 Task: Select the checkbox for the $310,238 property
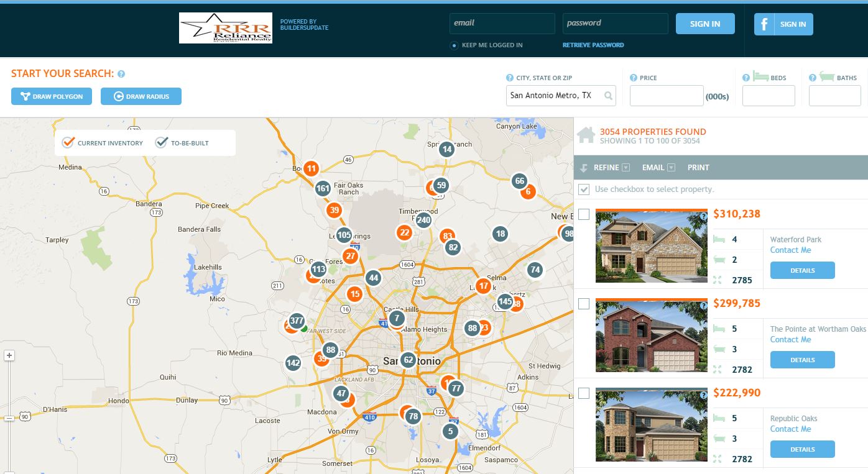pyautogui.click(x=584, y=214)
